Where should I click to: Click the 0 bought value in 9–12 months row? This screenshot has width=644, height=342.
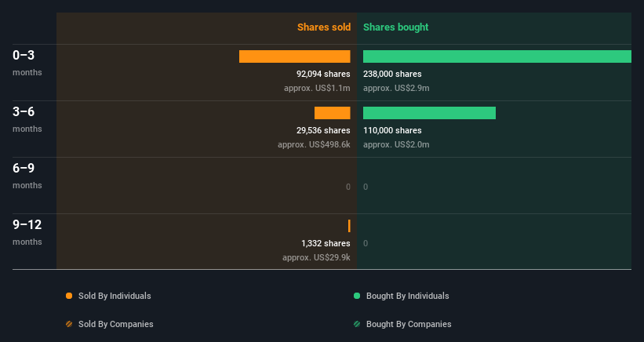pos(366,243)
